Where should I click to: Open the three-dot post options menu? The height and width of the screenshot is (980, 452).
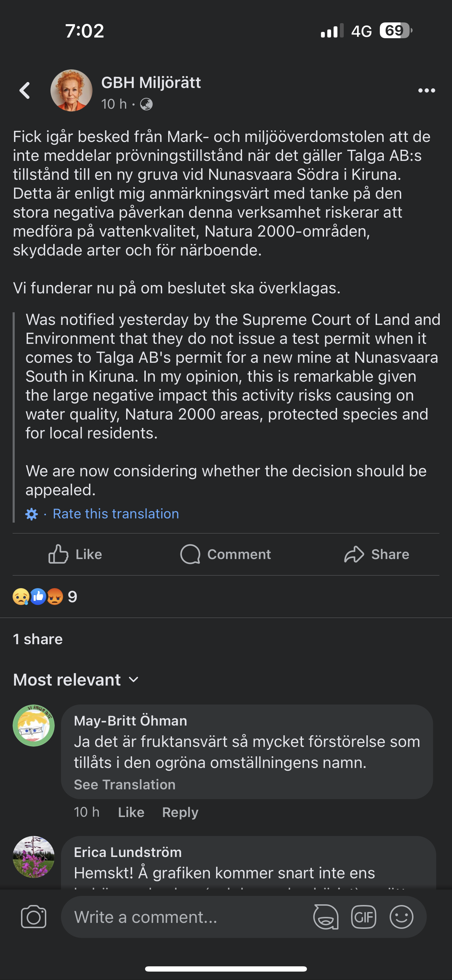(x=426, y=90)
